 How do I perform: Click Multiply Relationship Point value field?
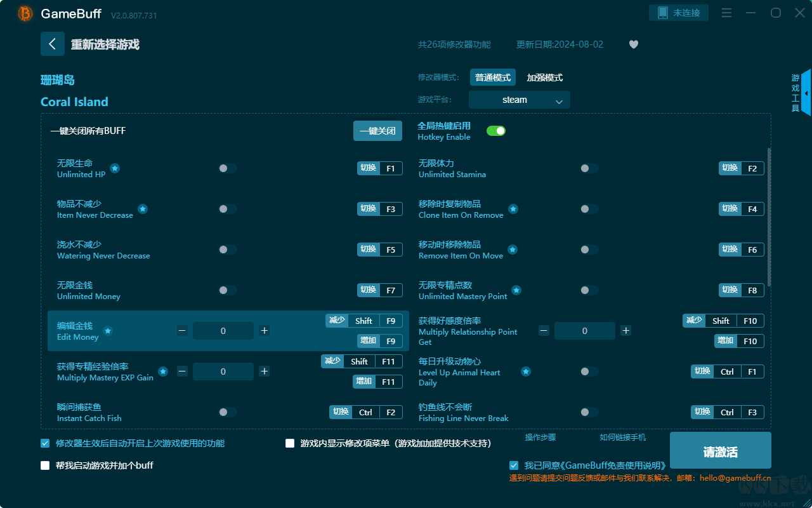(585, 331)
